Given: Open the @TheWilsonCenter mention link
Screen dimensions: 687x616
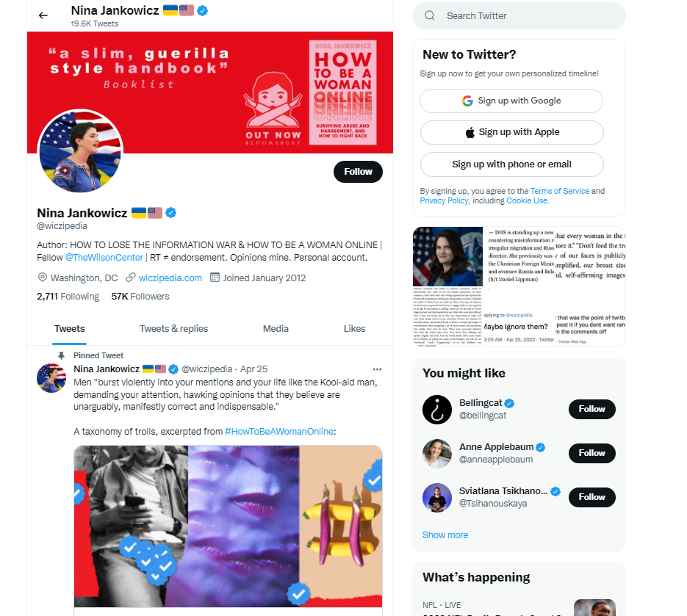Looking at the screenshot, I should pos(104,258).
